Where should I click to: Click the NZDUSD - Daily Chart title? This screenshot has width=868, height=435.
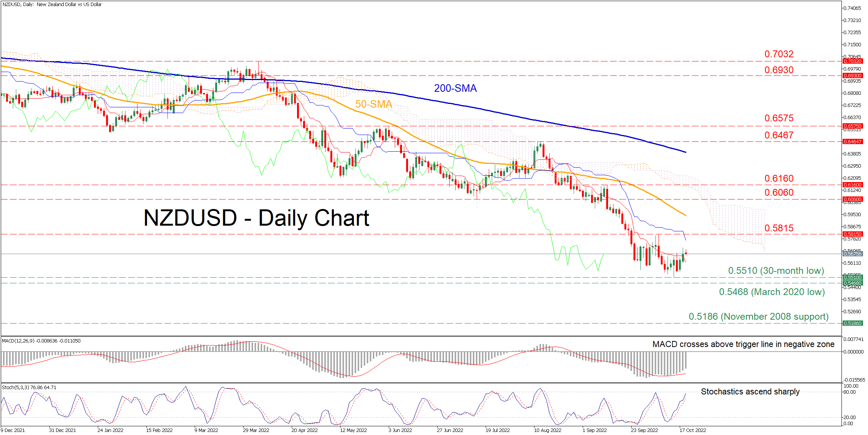point(256,218)
